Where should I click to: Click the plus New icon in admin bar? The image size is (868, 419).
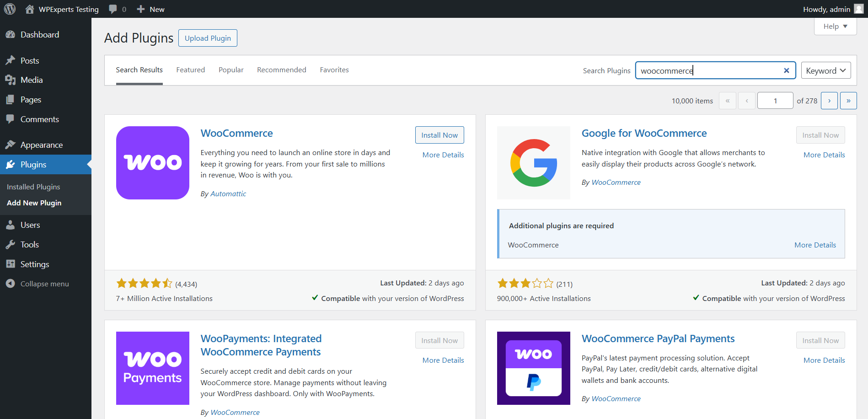point(141,9)
